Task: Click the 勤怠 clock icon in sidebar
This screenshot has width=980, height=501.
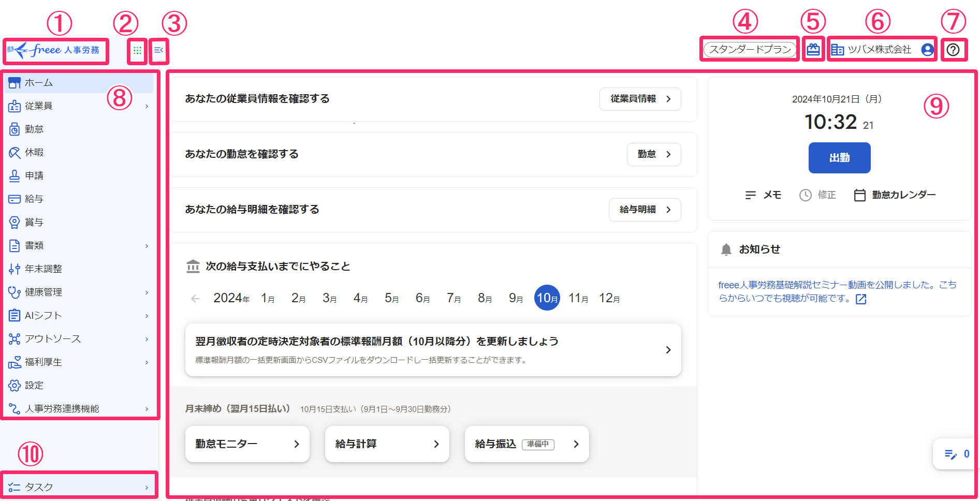Action: pos(14,129)
